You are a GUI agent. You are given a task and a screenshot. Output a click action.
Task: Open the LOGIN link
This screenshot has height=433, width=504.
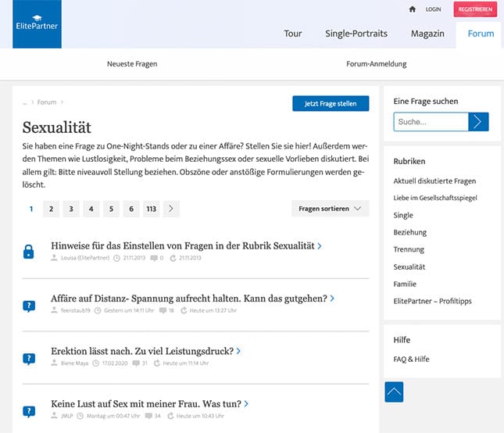click(x=434, y=9)
